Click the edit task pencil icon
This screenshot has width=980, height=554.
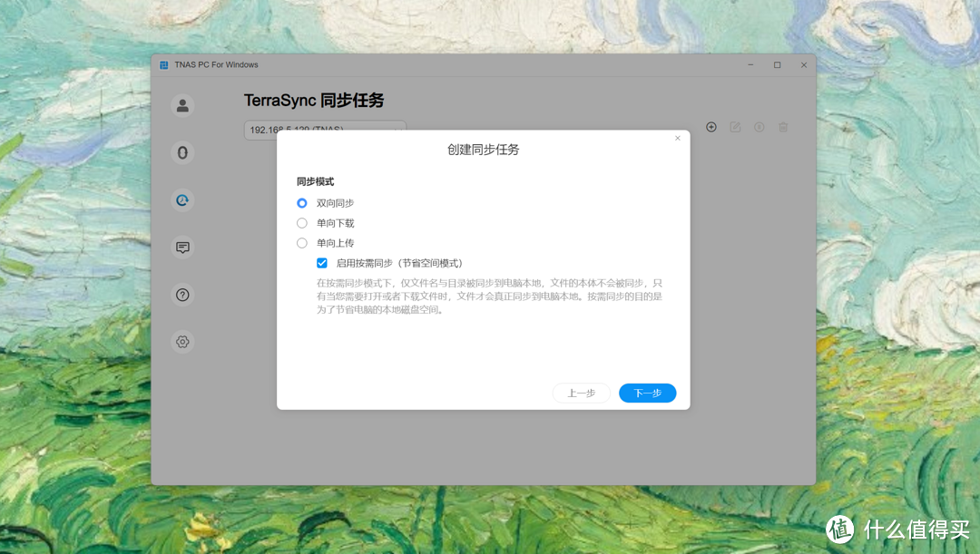coord(735,127)
